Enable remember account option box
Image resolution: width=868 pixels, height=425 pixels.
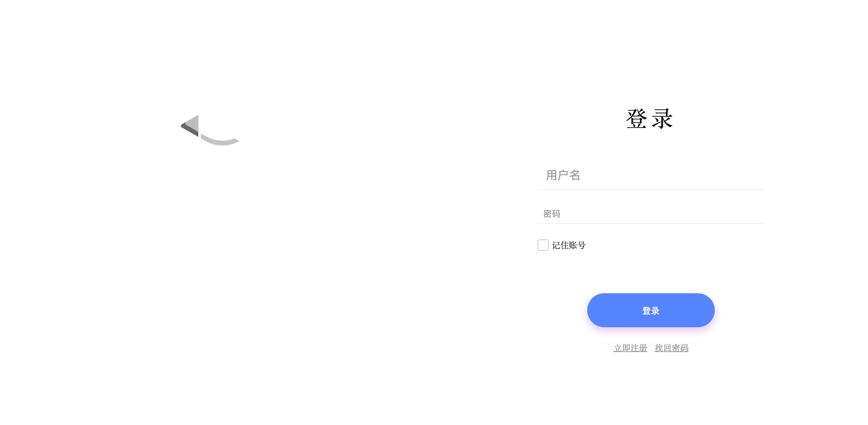pyautogui.click(x=543, y=245)
